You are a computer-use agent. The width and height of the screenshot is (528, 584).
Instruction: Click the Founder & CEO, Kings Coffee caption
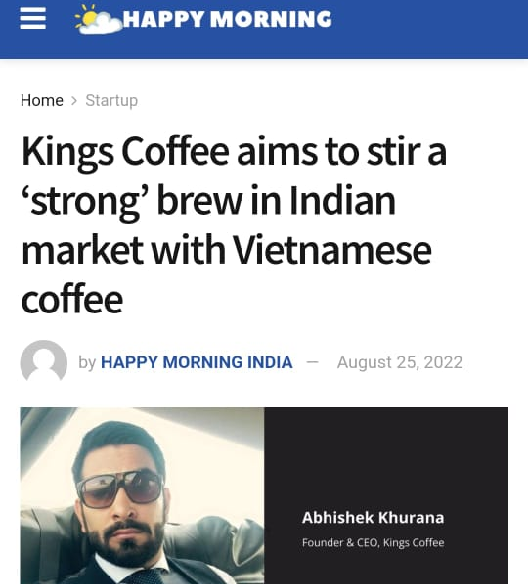pyautogui.click(x=373, y=542)
